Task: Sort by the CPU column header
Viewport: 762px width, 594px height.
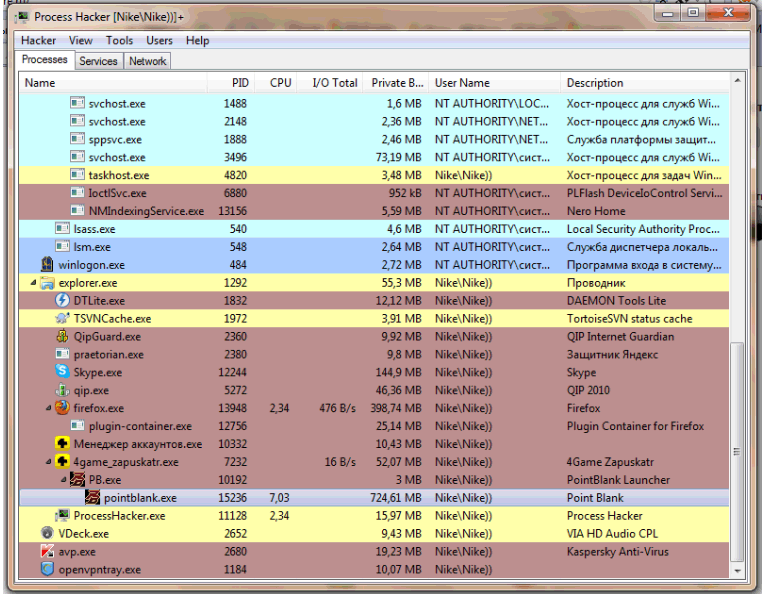Action: tap(276, 83)
